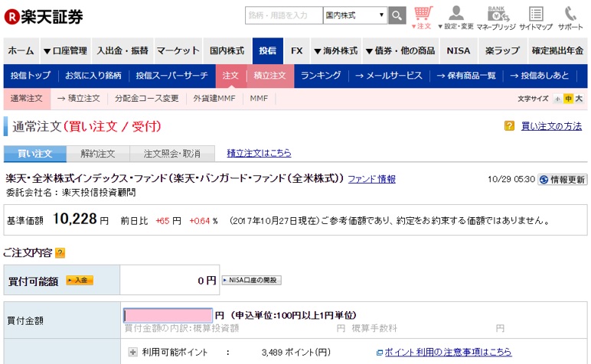This screenshot has width=591, height=364.
Task: Click the question mark beside 買い注文の方法
Action: pos(509,125)
